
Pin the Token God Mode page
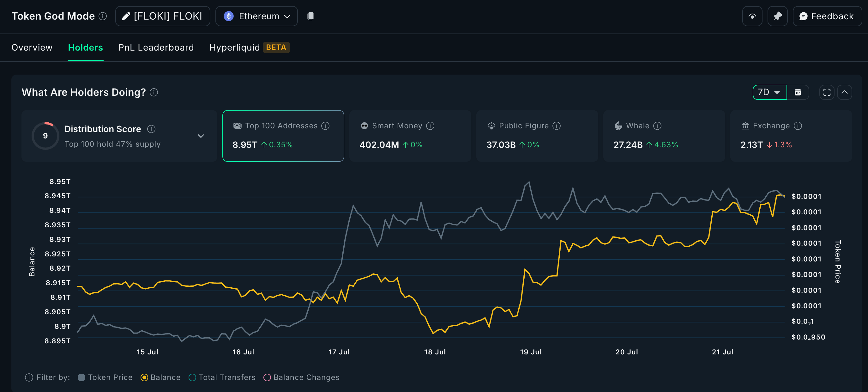pyautogui.click(x=777, y=16)
